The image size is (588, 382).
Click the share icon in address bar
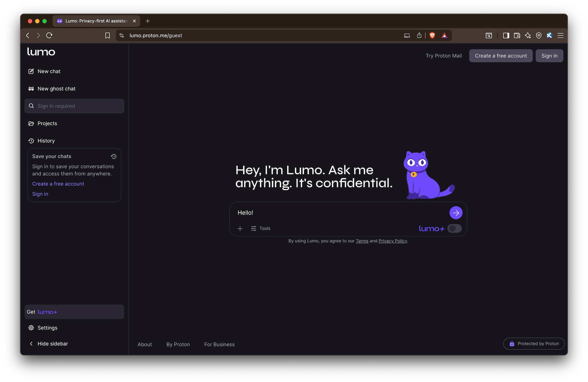(x=419, y=36)
